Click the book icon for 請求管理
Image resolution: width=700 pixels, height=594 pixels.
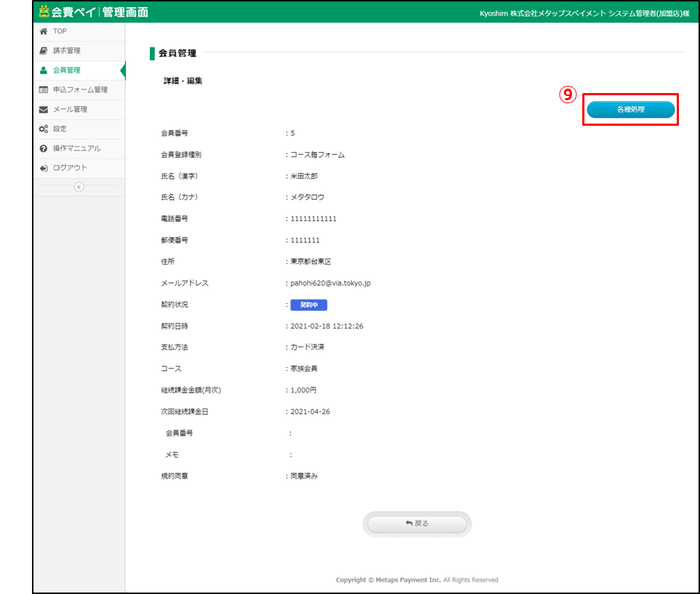tap(44, 51)
